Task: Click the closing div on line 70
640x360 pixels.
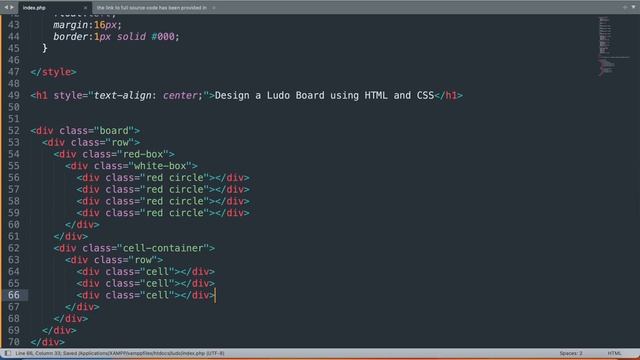Action: coord(47,342)
